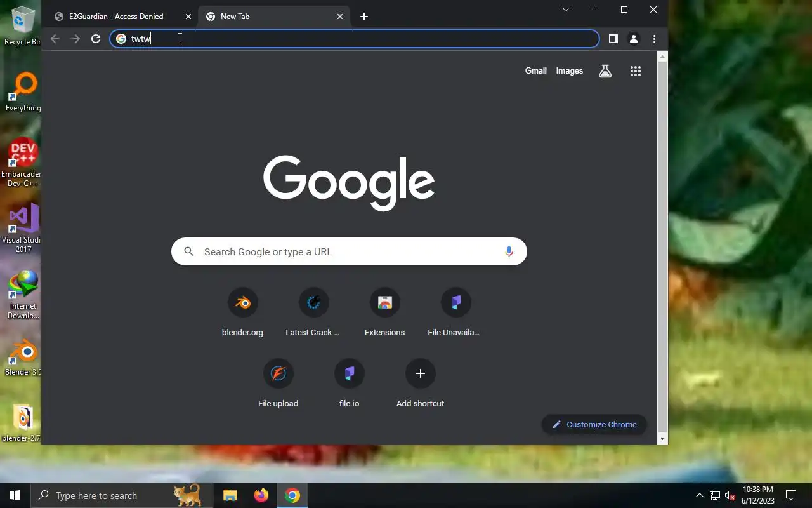Viewport: 812px width, 508px height.
Task: Reload the page with the refresh icon
Action: coord(96,39)
